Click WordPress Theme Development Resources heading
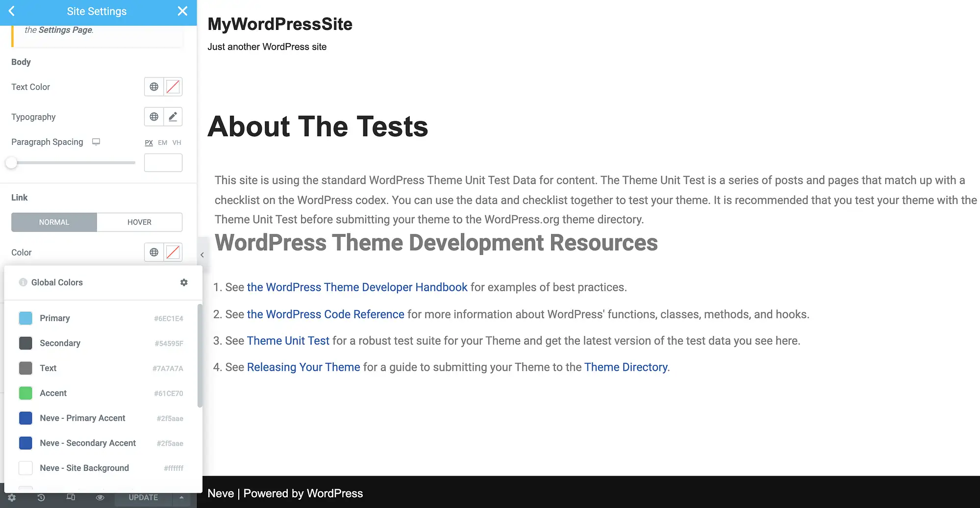980x508 pixels. [436, 243]
